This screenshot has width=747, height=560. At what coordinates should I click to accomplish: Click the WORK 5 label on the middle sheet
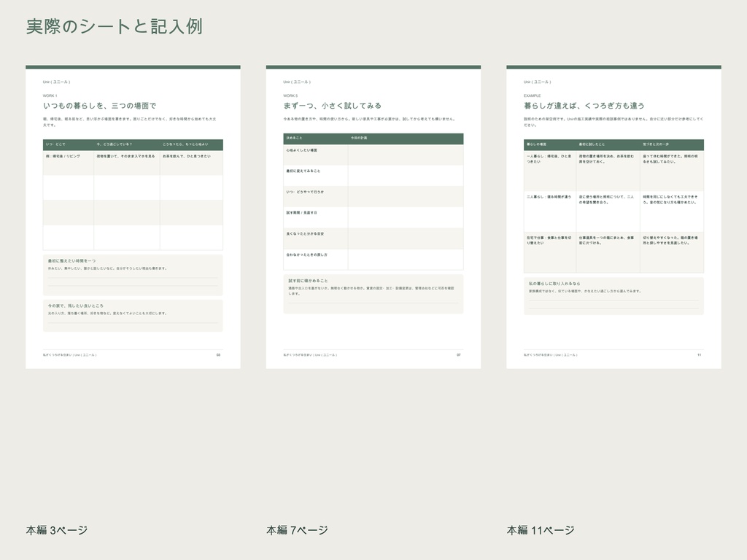click(290, 96)
